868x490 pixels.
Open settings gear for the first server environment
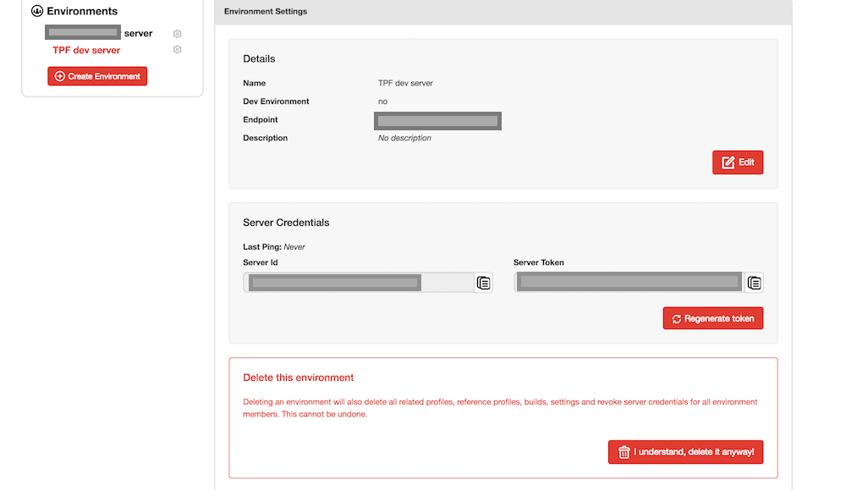178,34
